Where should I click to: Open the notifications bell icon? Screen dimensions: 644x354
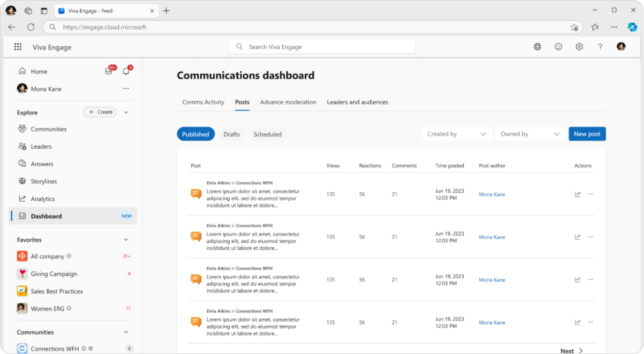(126, 71)
